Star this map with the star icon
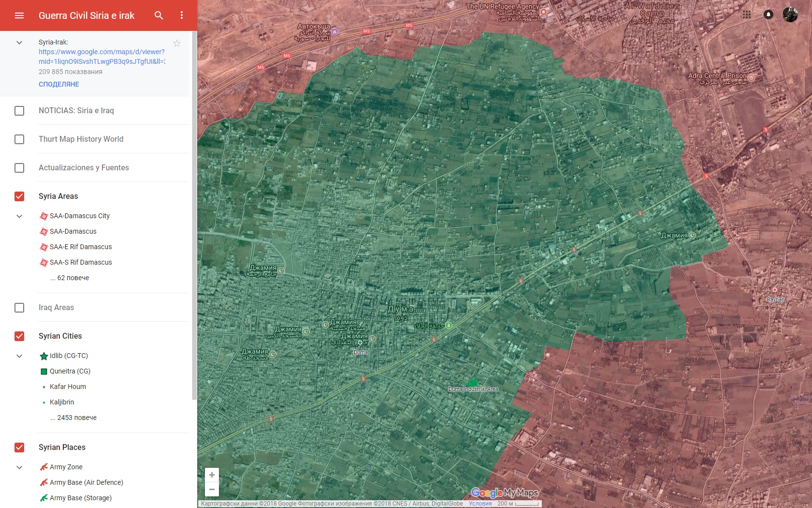The image size is (812, 508). (177, 44)
